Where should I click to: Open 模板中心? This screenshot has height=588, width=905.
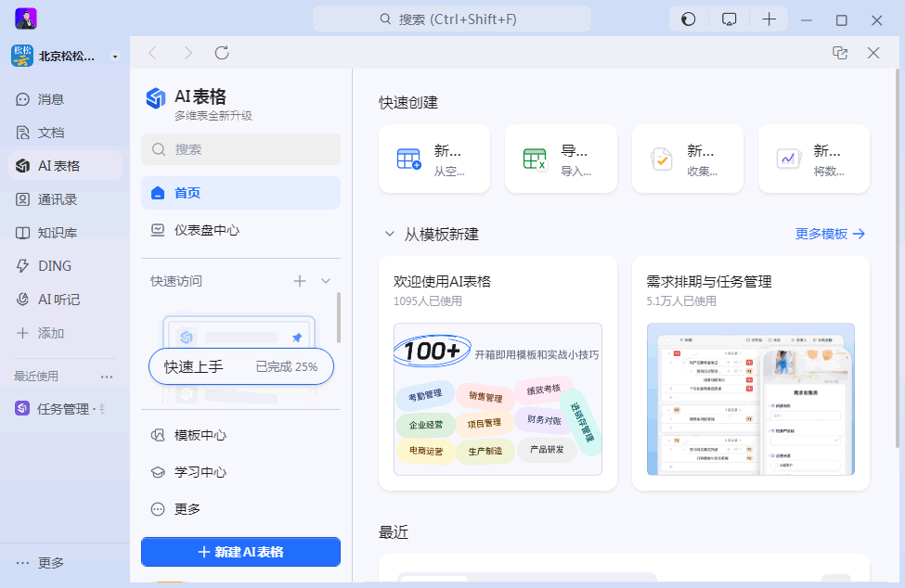coord(240,435)
